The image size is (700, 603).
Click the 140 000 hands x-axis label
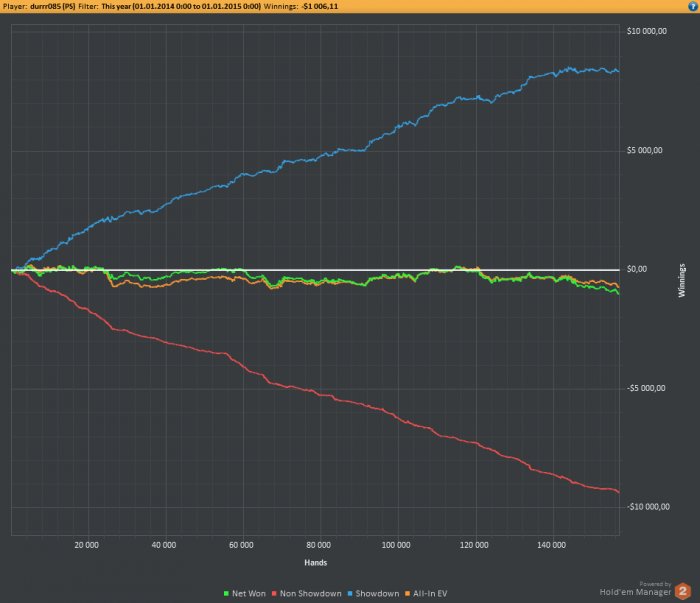[x=551, y=545]
